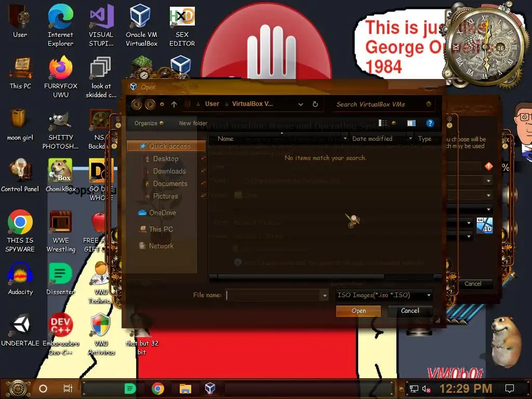Go forward in Open dialog
532x399 pixels.
pos(150,104)
